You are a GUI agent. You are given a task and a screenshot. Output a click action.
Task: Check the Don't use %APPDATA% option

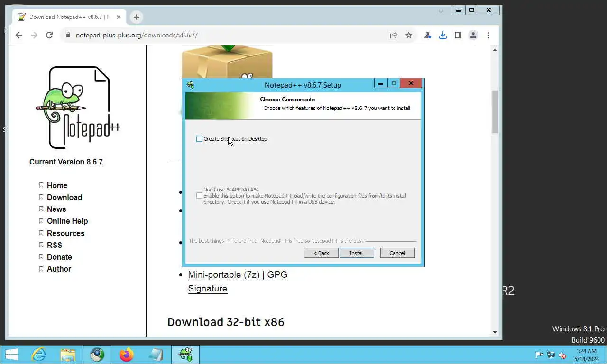(199, 196)
